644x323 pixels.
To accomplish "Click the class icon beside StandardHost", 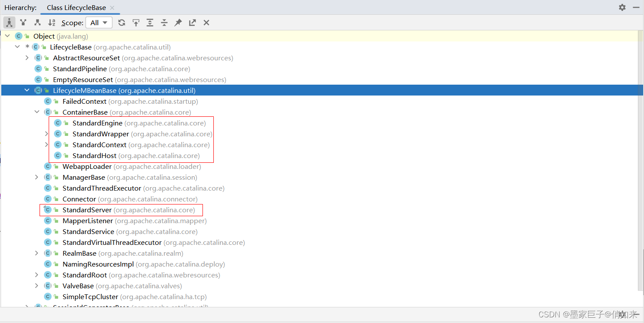I will pos(58,155).
